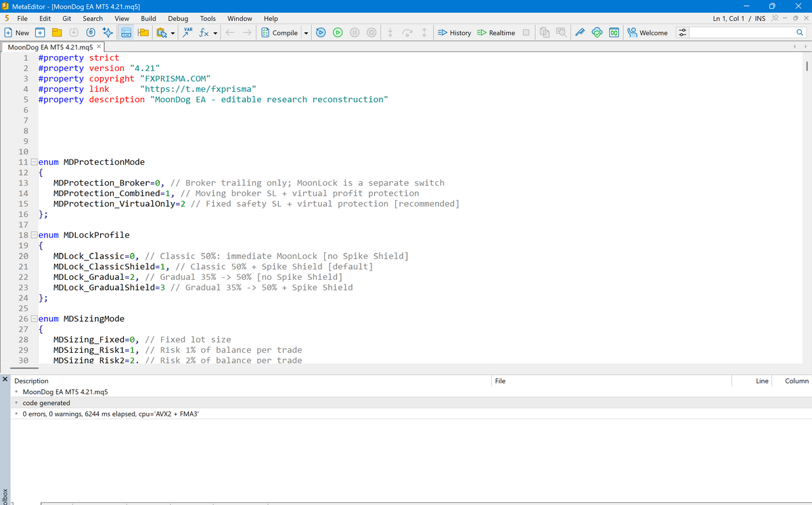This screenshot has height=505, width=812.
Task: Click the new tab plus icon beside New
Action: point(40,32)
